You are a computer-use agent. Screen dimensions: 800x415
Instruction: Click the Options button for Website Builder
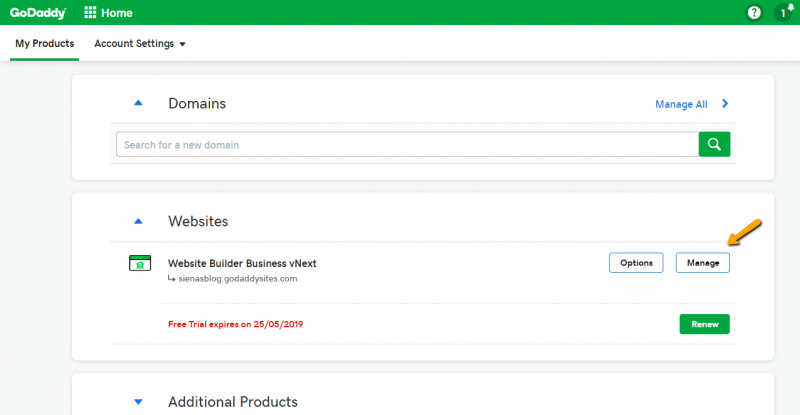point(636,263)
